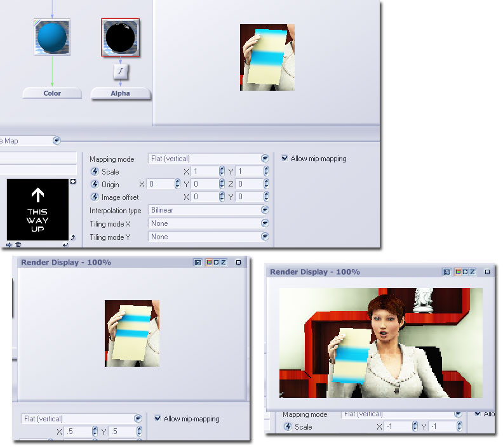Click the stepper beside X .5 field
Image resolution: width=503 pixels, height=448 pixels.
click(x=95, y=432)
